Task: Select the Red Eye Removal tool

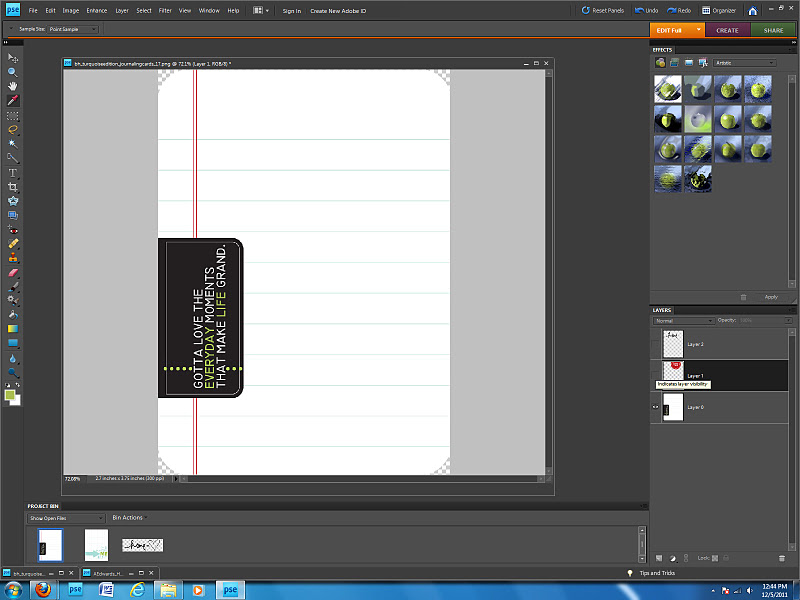Action: [13, 230]
